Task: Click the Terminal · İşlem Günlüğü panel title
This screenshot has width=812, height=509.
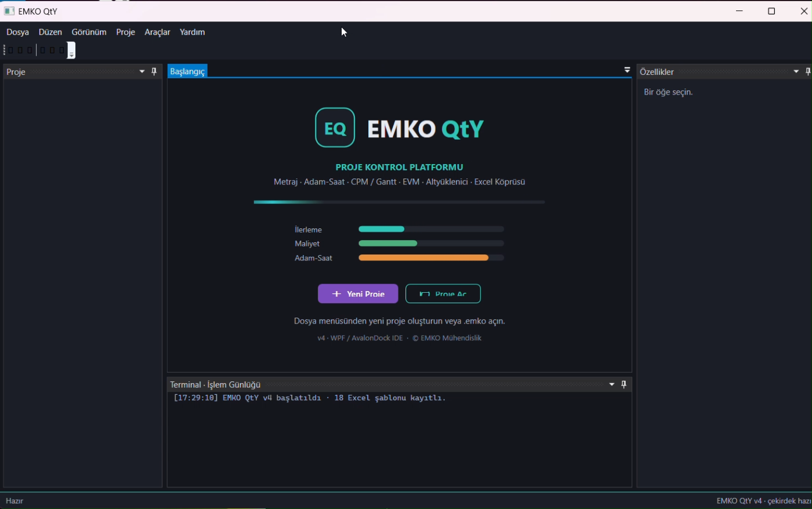Action: [215, 384]
